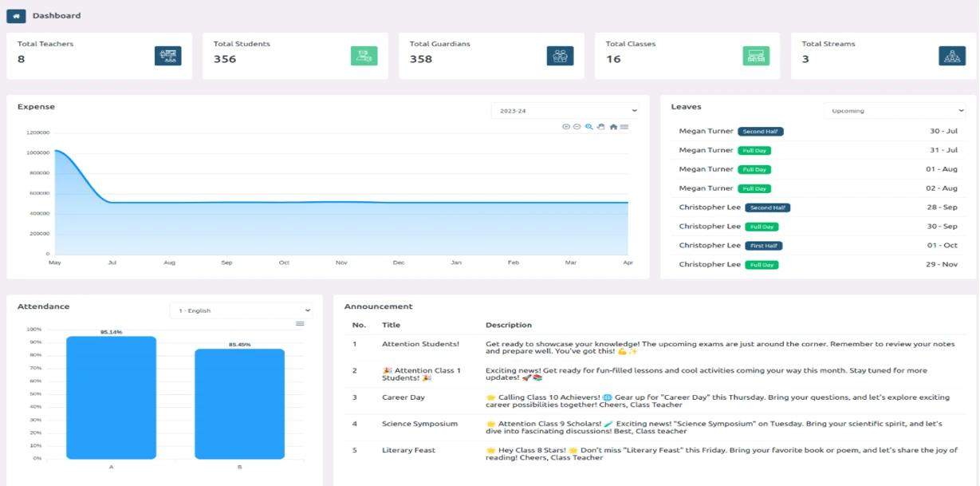Click the Total Guardians card icon
This screenshot has width=980, height=486.
tap(560, 56)
